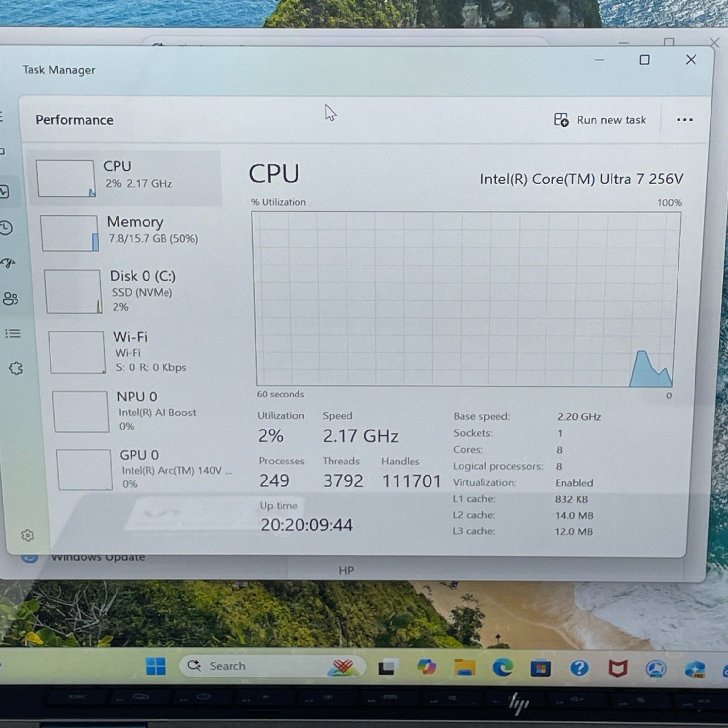The width and height of the screenshot is (728, 728).
Task: Open the Startup apps sidebar icon
Action: 8,263
